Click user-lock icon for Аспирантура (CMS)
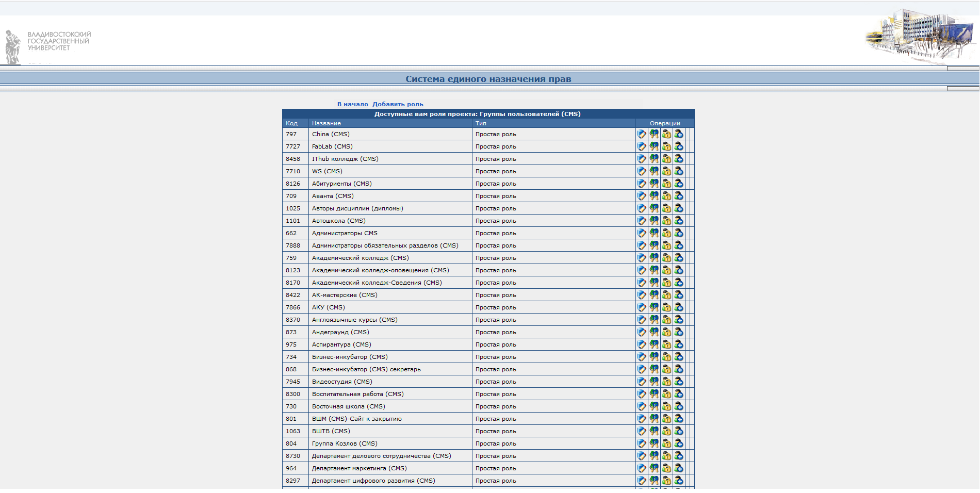This screenshot has width=980, height=493. coord(666,344)
